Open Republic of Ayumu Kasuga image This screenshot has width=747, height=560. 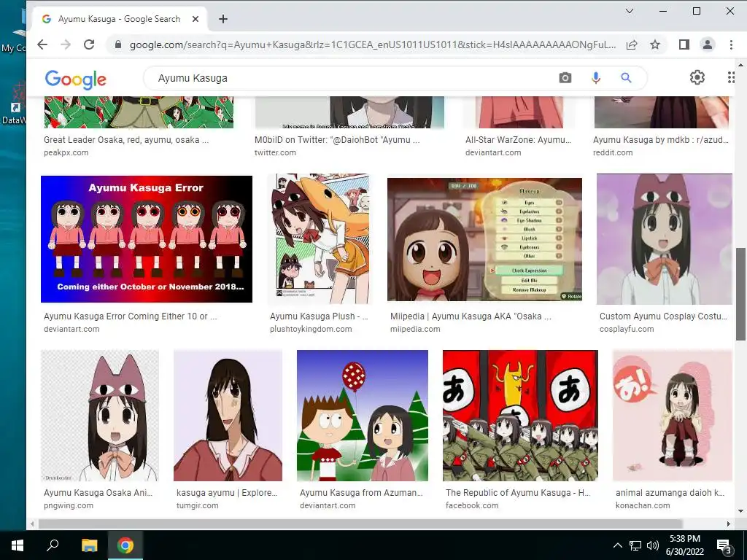520,416
